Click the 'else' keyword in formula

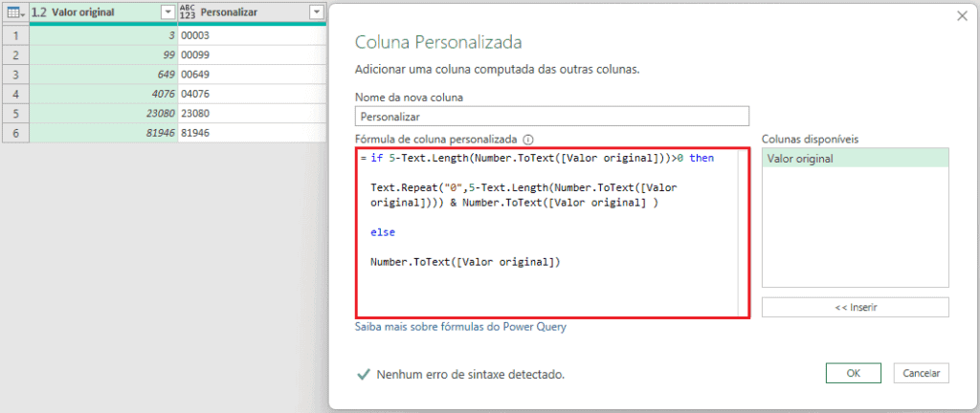383,232
